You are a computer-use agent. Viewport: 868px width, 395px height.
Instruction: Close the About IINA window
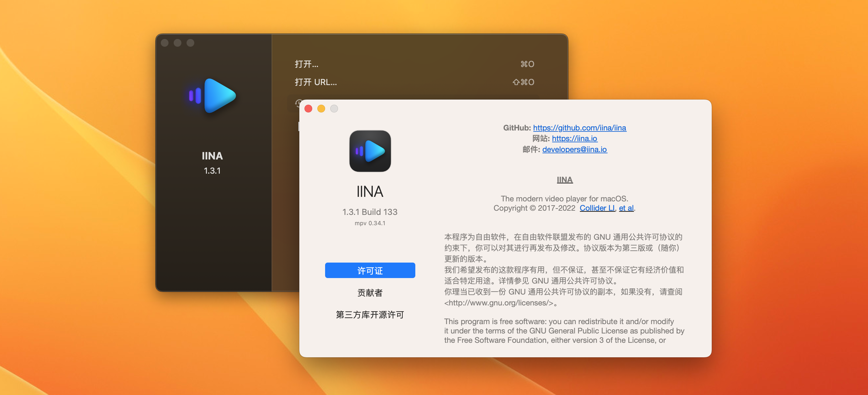(308, 109)
